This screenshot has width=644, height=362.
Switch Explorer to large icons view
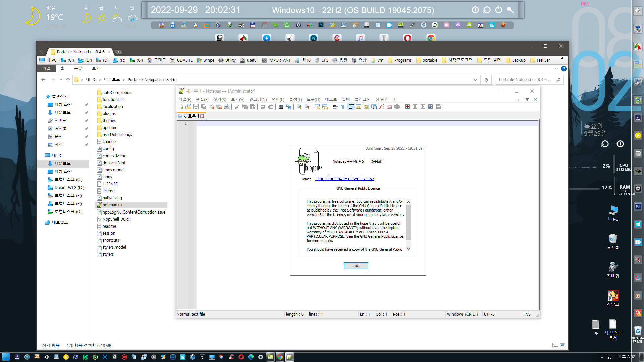[x=562, y=345]
